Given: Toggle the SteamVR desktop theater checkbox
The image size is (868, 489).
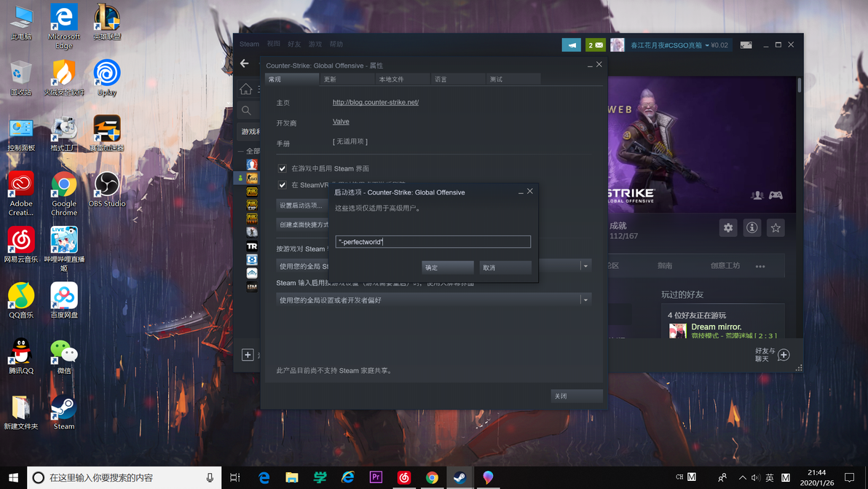Looking at the screenshot, I should [283, 185].
